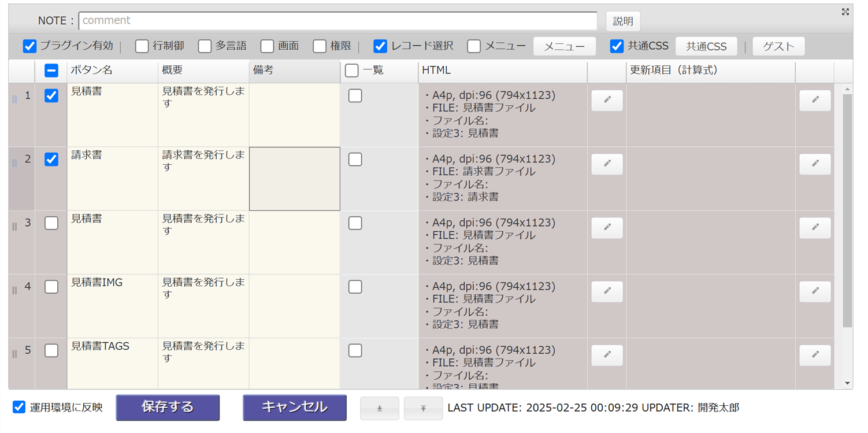Open the 共通CSS button
The width and height of the screenshot is (868, 433).
706,47
